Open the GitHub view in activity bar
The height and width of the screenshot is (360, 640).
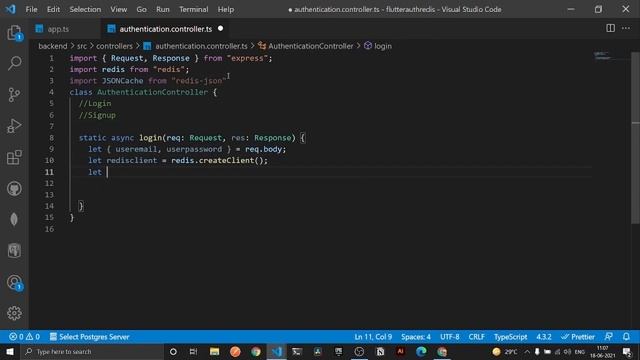(14, 189)
